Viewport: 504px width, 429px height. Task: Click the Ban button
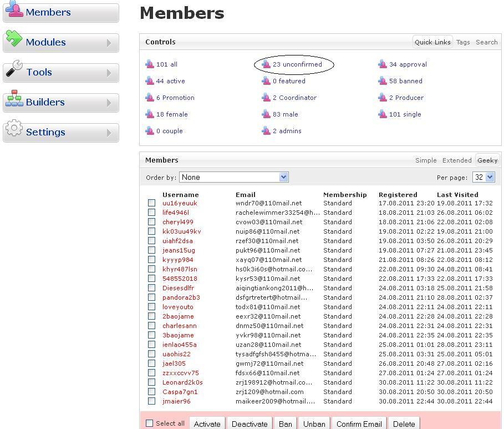[286, 423]
